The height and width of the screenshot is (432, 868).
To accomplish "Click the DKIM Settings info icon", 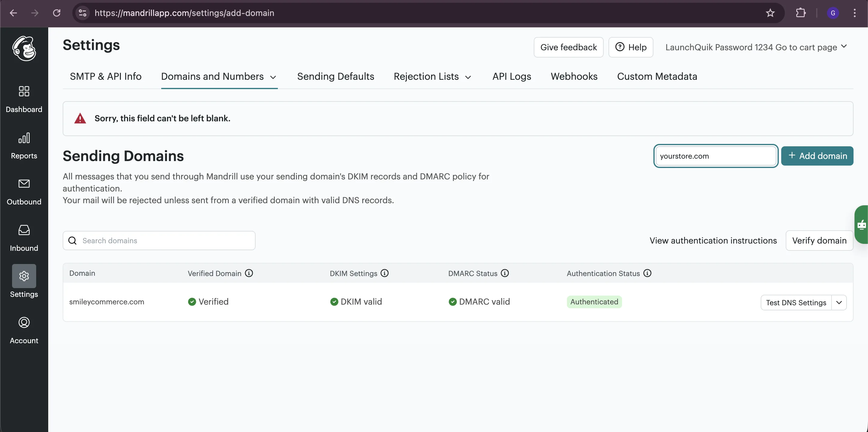I will pos(385,273).
